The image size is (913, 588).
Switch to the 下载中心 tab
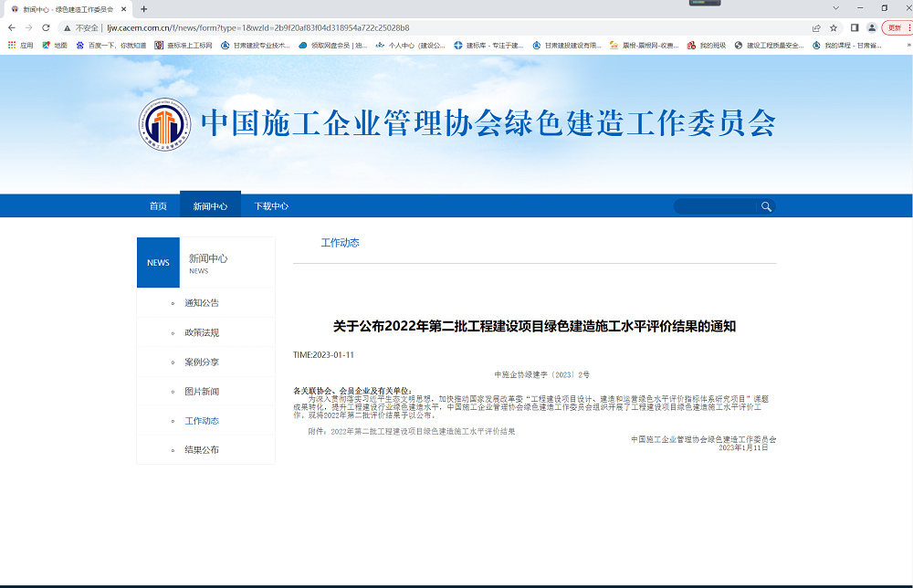[271, 205]
